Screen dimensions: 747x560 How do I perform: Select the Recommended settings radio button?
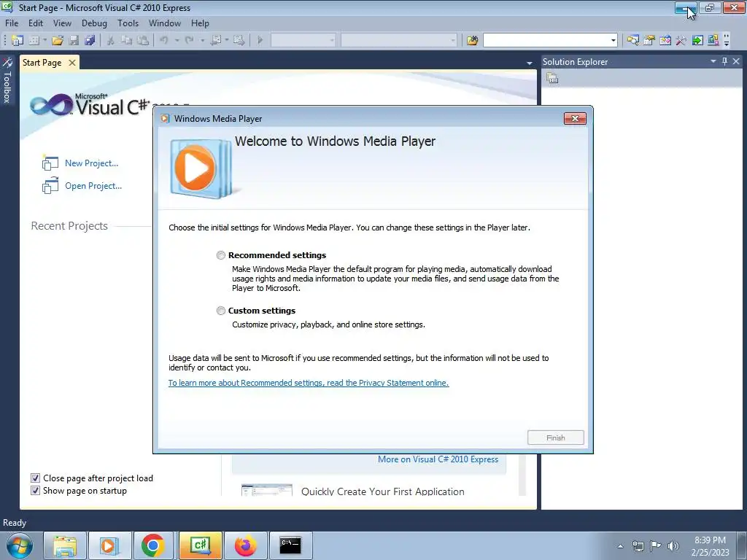point(220,255)
